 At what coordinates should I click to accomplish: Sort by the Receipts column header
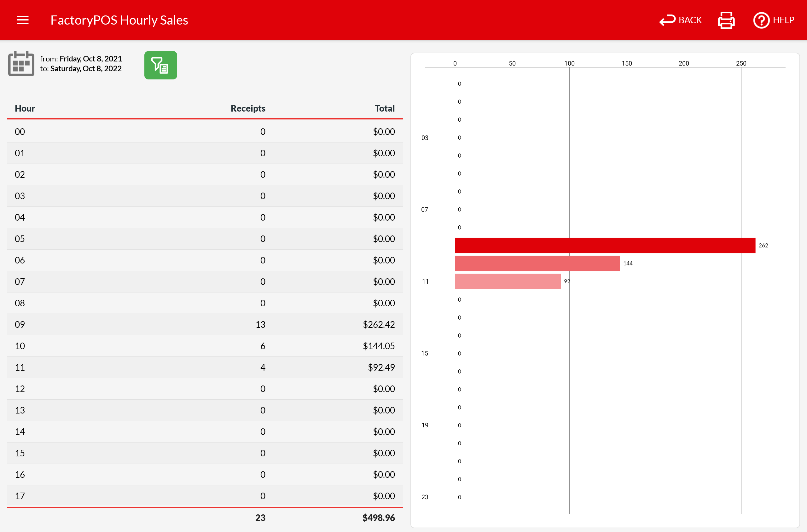pyautogui.click(x=248, y=108)
